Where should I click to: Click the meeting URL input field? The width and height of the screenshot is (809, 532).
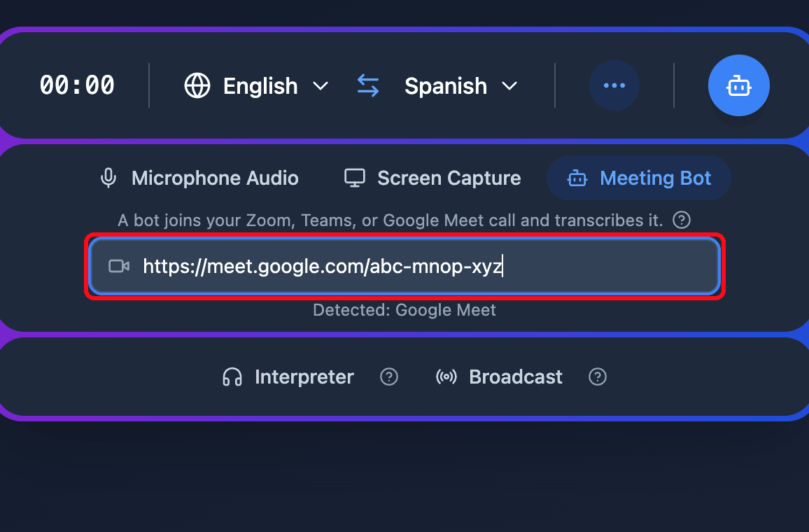coord(404,266)
